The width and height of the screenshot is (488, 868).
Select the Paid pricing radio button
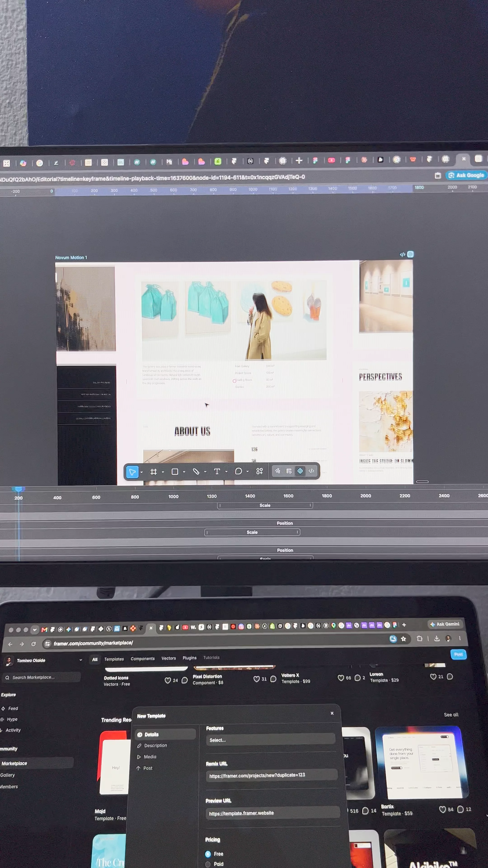[208, 864]
